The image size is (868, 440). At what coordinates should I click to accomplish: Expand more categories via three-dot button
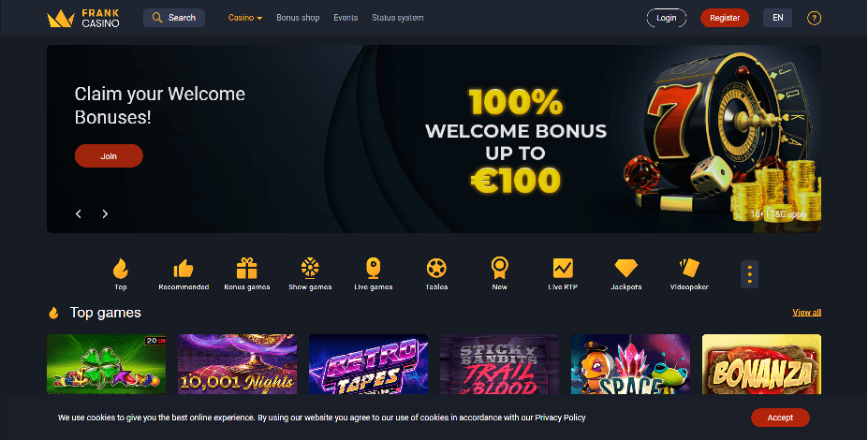(x=749, y=274)
